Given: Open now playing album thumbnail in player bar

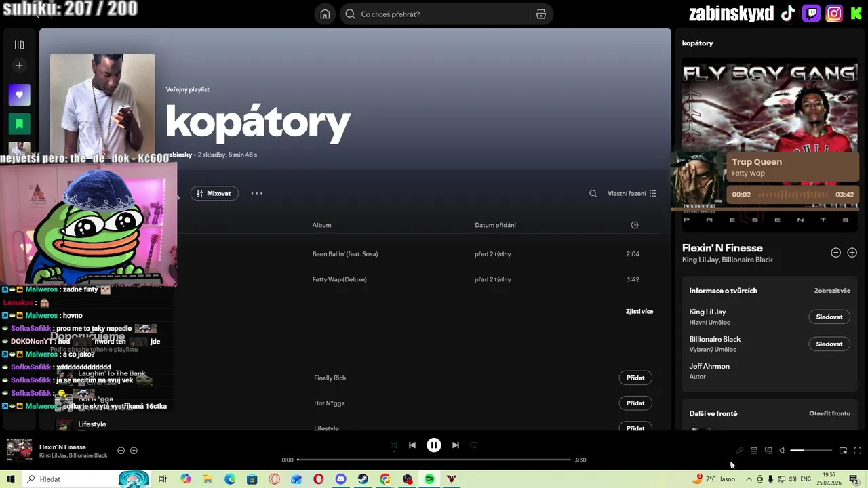Looking at the screenshot, I should pos(19,451).
